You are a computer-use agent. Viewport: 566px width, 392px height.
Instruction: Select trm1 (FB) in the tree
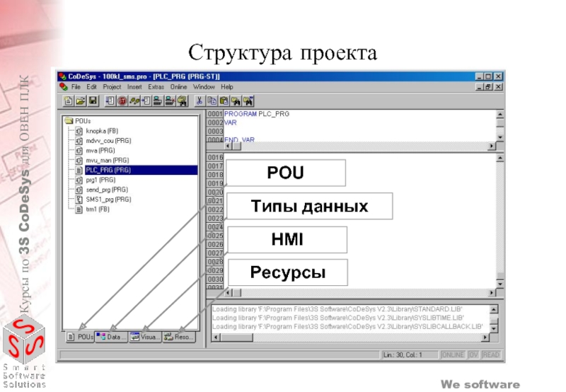pyautogui.click(x=98, y=209)
